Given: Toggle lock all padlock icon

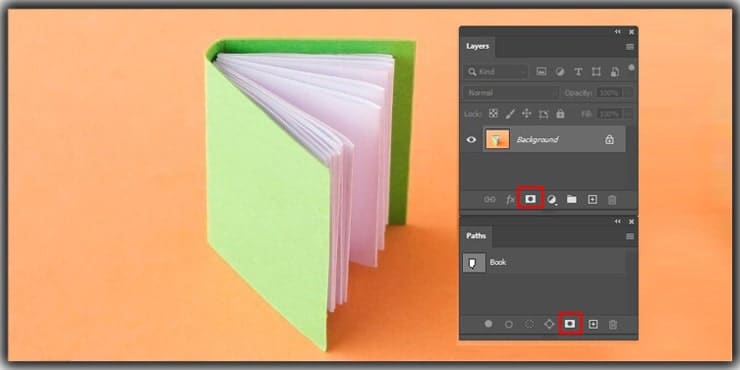Looking at the screenshot, I should pyautogui.click(x=560, y=114).
